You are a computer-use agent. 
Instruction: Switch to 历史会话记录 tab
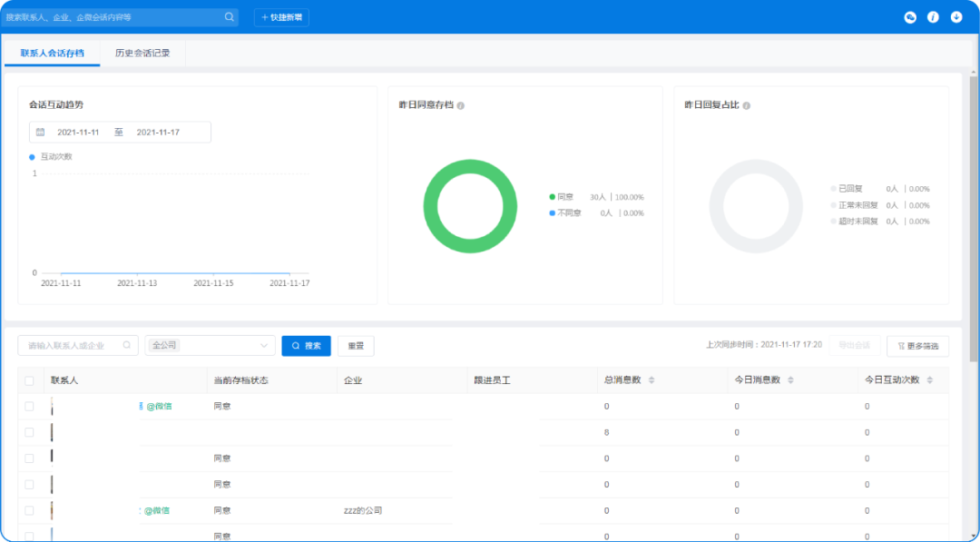point(142,54)
